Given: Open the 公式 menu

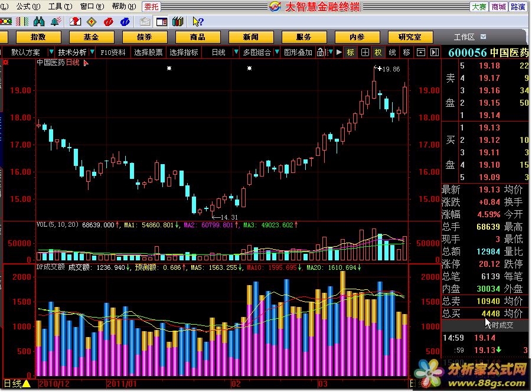Looking at the screenshot, I should [x=28, y=6].
